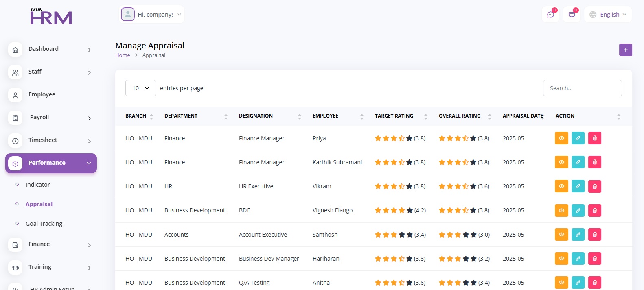Image resolution: width=644 pixels, height=290 pixels.
Task: Click edit icon for Vignesh Elango's row
Action: 578,210
